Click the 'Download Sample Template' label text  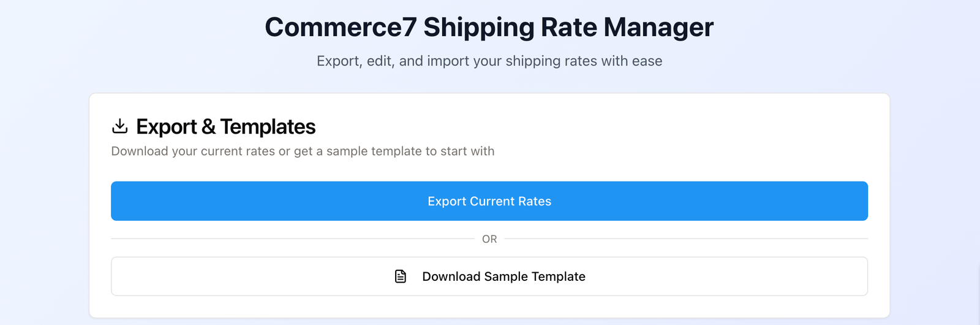pyautogui.click(x=503, y=277)
